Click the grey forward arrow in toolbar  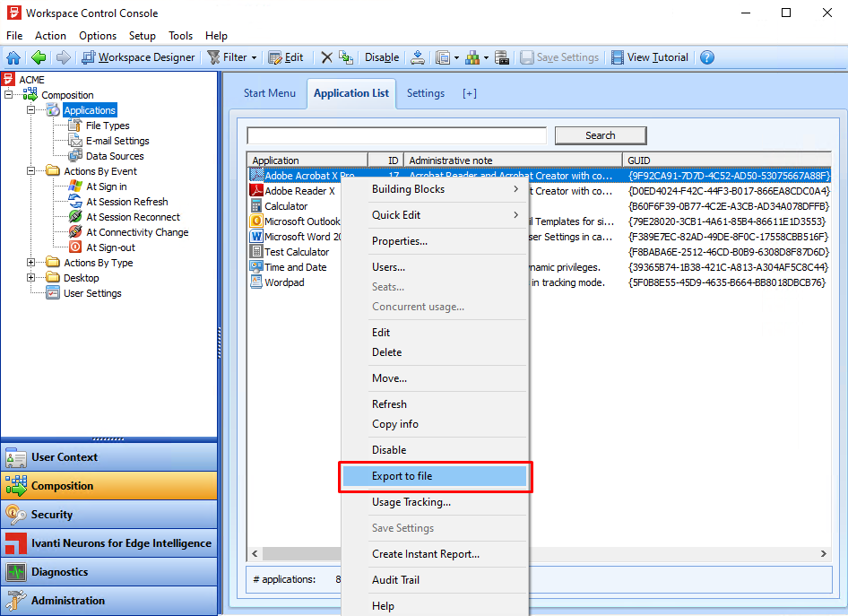pos(64,57)
